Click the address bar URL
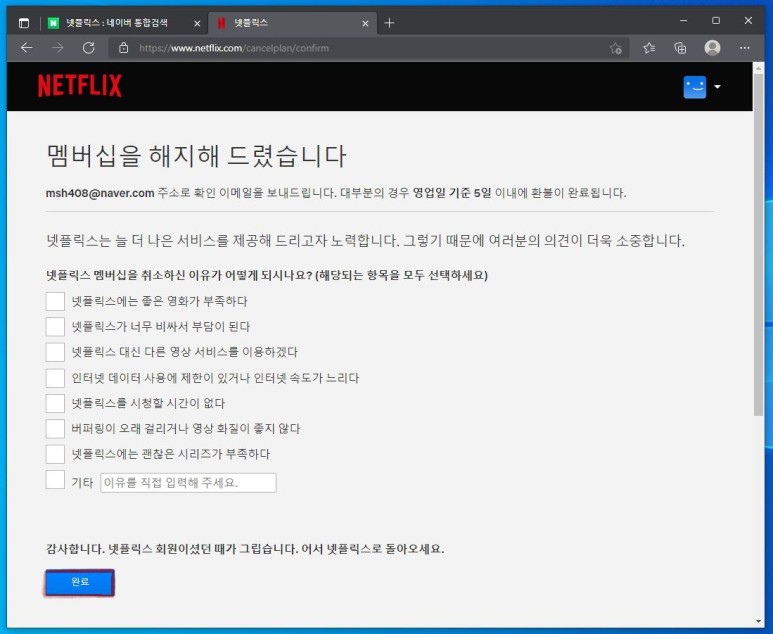This screenshot has width=773, height=634. (x=234, y=48)
